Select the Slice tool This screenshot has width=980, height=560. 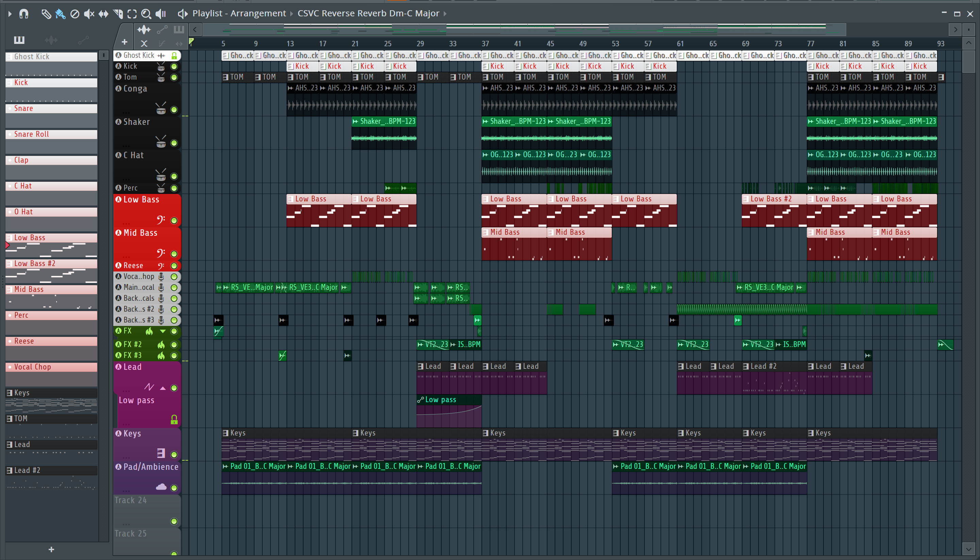118,14
